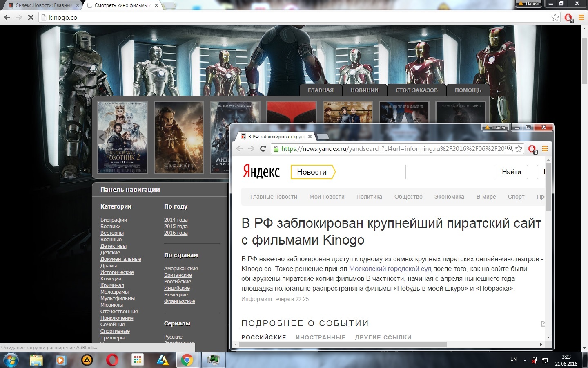Close the 'Смотреть кино фильмы' tab
The height and width of the screenshot is (368, 588).
(156, 5)
